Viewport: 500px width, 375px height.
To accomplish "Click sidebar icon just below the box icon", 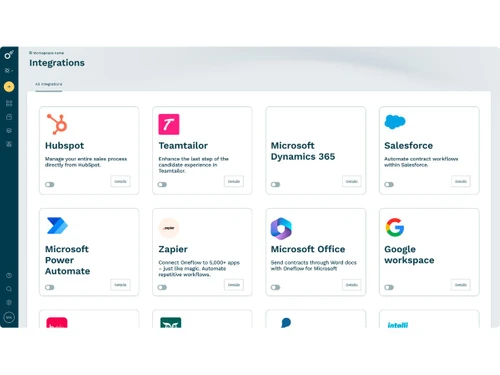I will click(9, 130).
